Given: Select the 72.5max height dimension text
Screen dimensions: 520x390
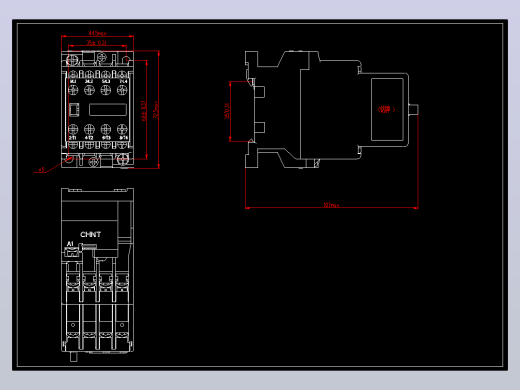Looking at the screenshot, I should (x=156, y=109).
